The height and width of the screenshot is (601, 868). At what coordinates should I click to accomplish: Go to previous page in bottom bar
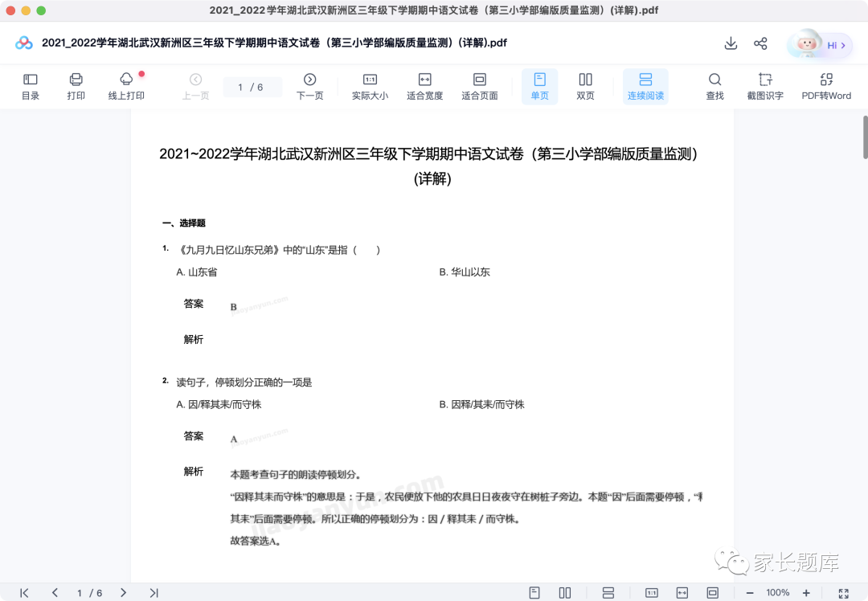click(x=55, y=593)
